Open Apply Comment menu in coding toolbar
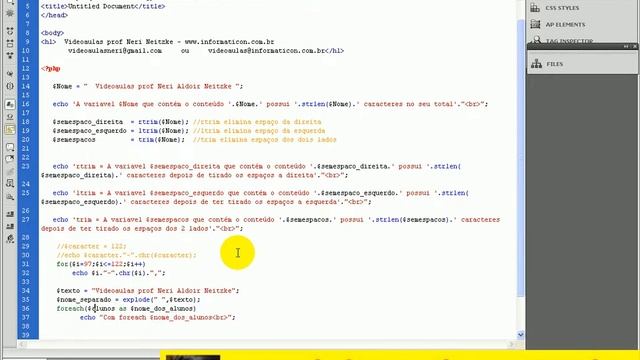Screen dimensions: 640x360 pyautogui.click(x=10, y=147)
